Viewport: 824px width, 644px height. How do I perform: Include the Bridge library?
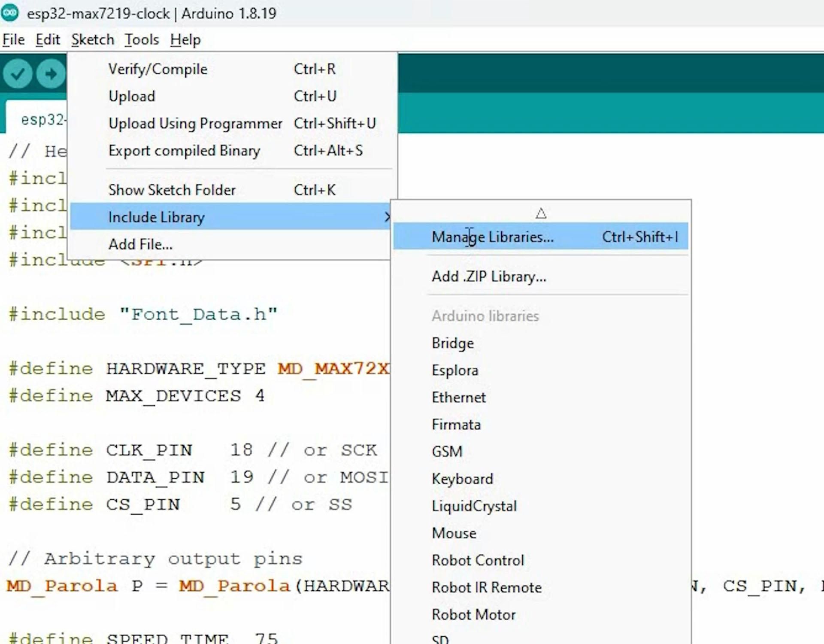pos(541,343)
